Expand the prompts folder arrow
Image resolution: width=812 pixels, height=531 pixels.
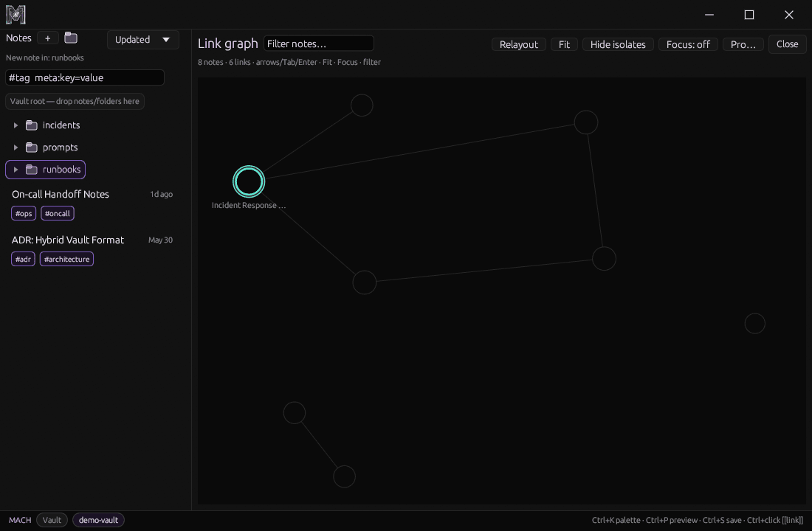tap(16, 147)
